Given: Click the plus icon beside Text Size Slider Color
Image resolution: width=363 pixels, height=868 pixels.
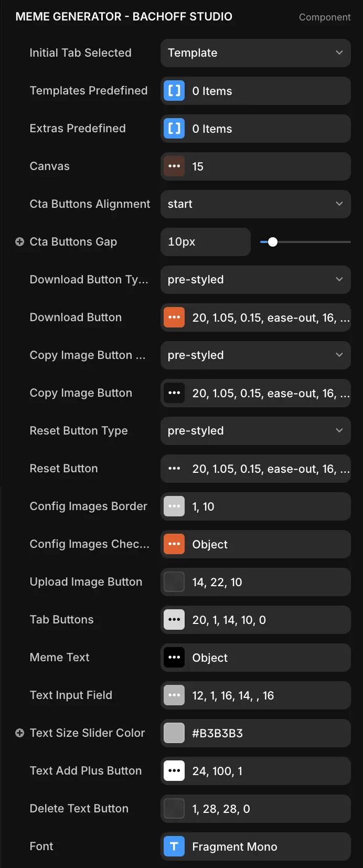Looking at the screenshot, I should (x=20, y=733).
